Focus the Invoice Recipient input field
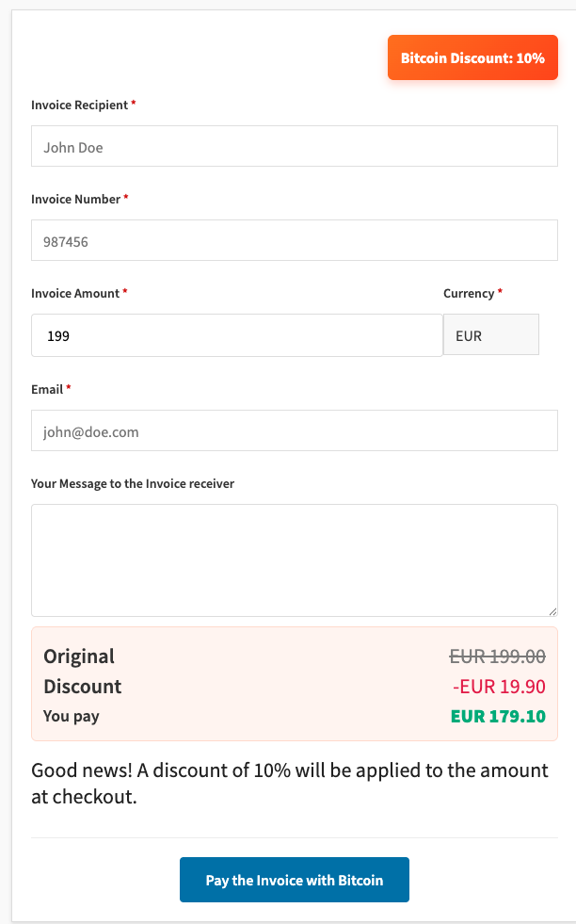The height and width of the screenshot is (924, 576). (x=294, y=147)
